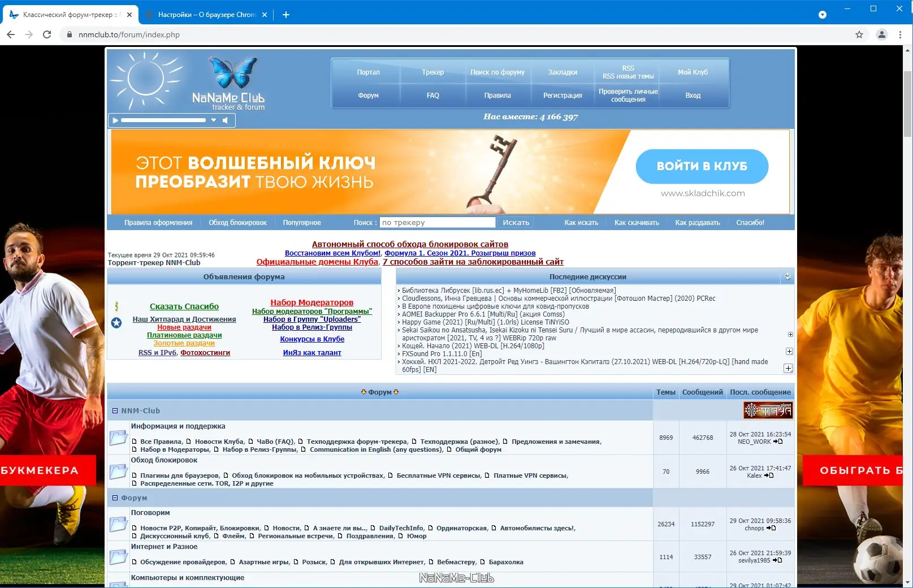The height and width of the screenshot is (588, 913).
Task: Collapse the NNM-Club forum section
Action: pos(115,410)
